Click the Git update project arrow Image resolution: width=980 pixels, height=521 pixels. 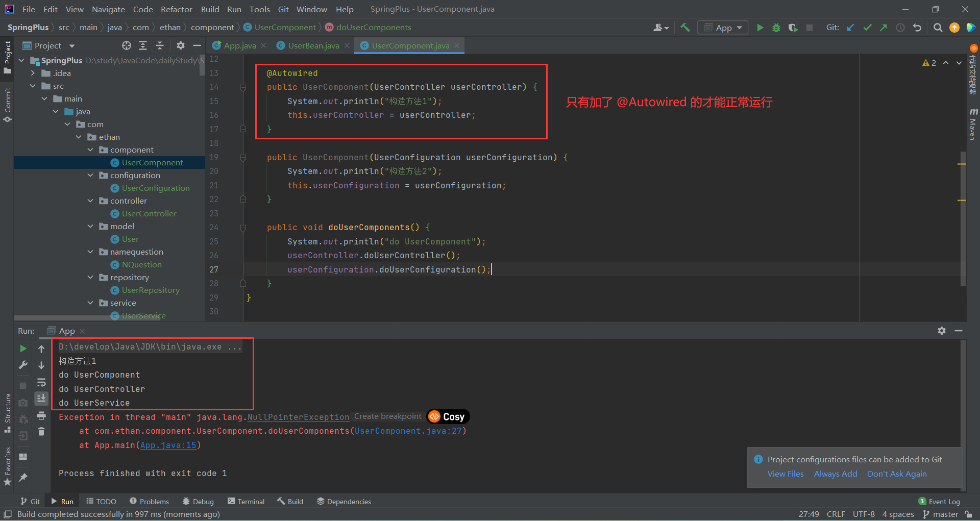pyautogui.click(x=850, y=28)
